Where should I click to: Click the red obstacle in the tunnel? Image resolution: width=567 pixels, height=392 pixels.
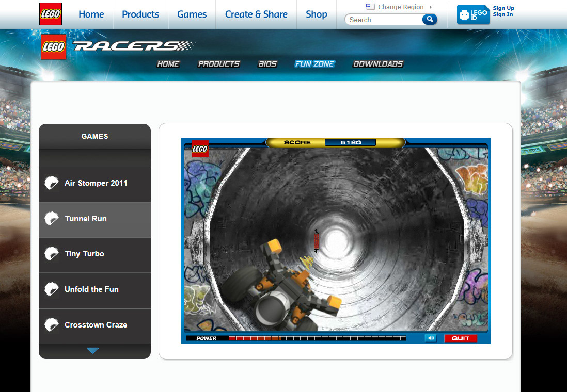click(x=316, y=241)
